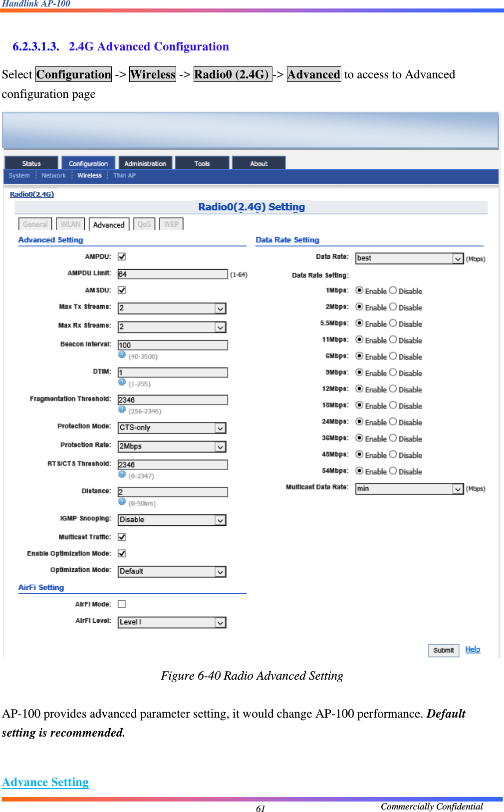Click the help icon under RTS/CTS Threshold
Image resolution: width=504 pixels, height=812 pixels.
[x=122, y=474]
